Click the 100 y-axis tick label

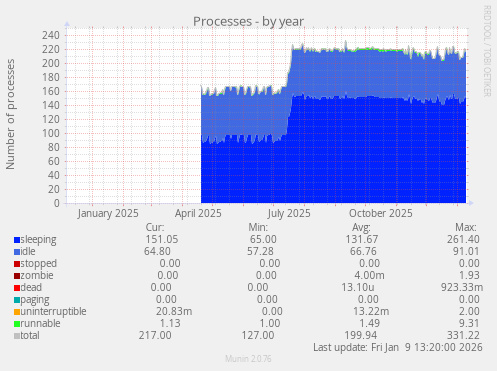(51, 133)
